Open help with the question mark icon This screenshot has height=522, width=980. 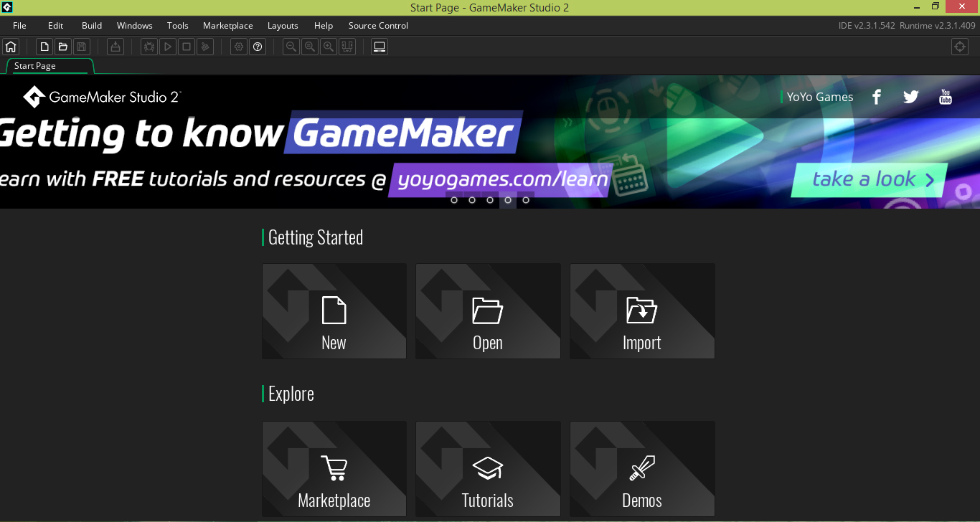258,47
